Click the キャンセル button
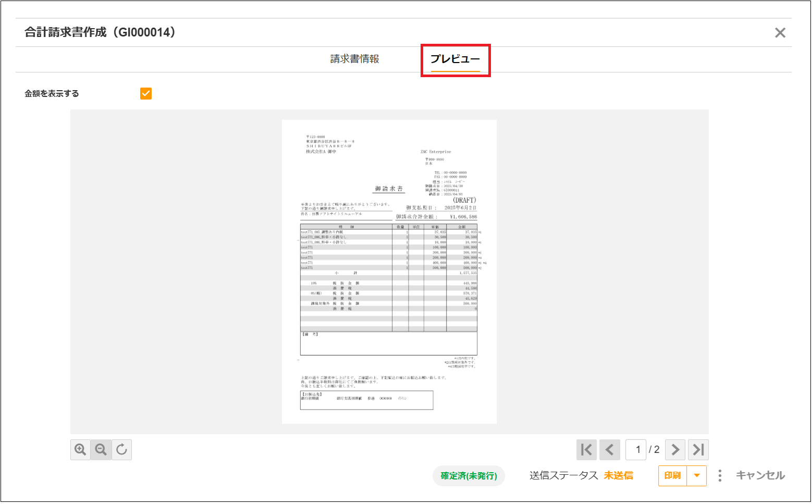 760,475
